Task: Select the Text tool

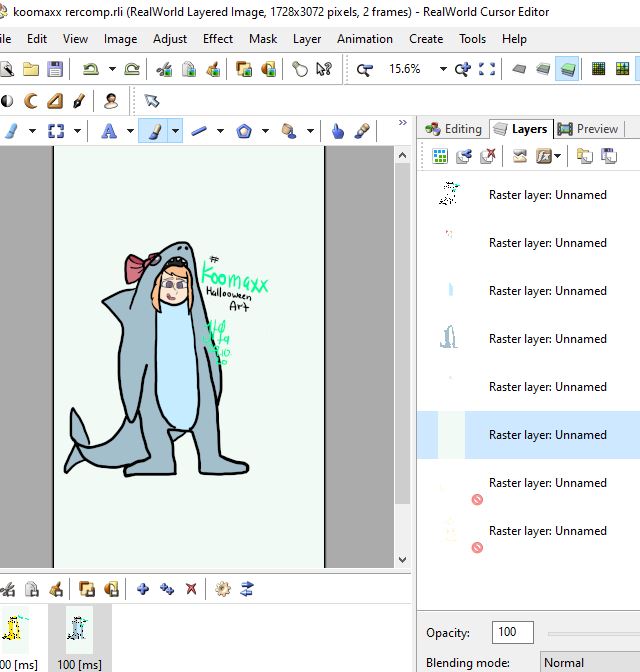Action: [x=109, y=131]
